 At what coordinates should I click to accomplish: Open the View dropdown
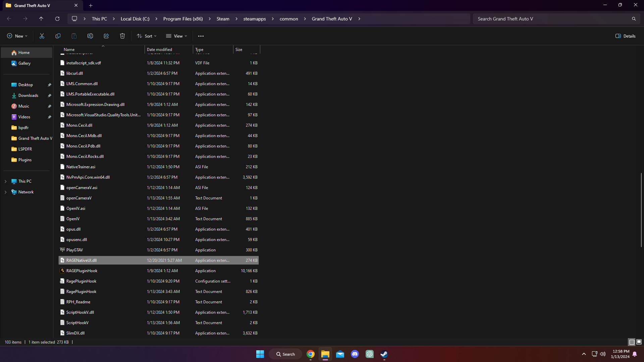click(x=176, y=36)
